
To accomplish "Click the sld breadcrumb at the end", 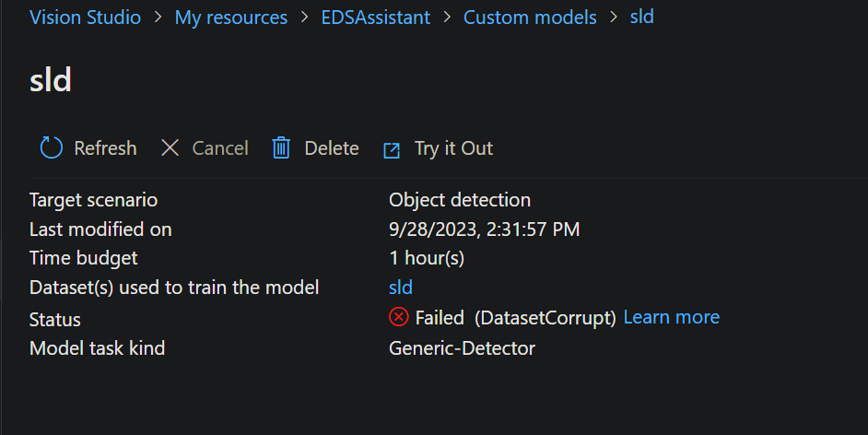I will pyautogui.click(x=641, y=17).
